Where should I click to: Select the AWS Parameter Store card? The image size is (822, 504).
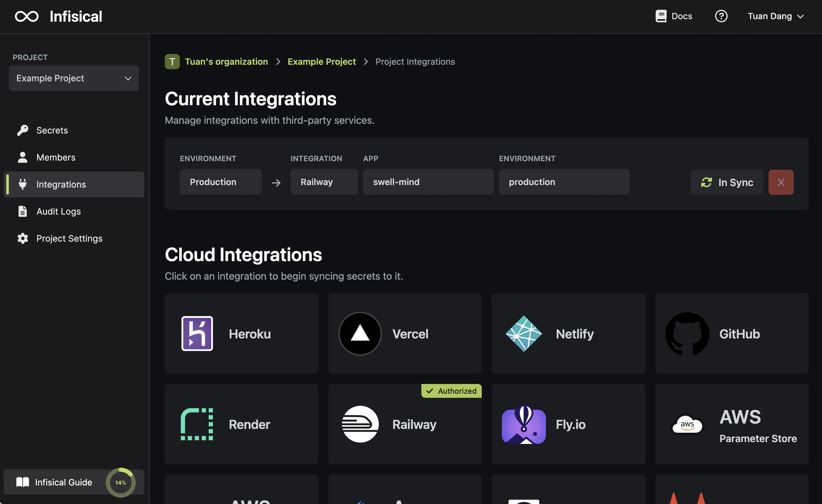click(732, 424)
